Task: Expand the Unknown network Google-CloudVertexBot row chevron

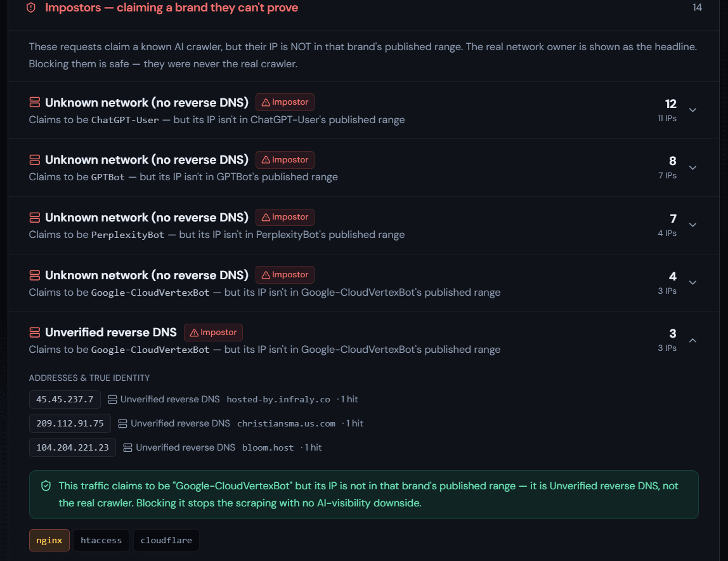Action: [692, 282]
